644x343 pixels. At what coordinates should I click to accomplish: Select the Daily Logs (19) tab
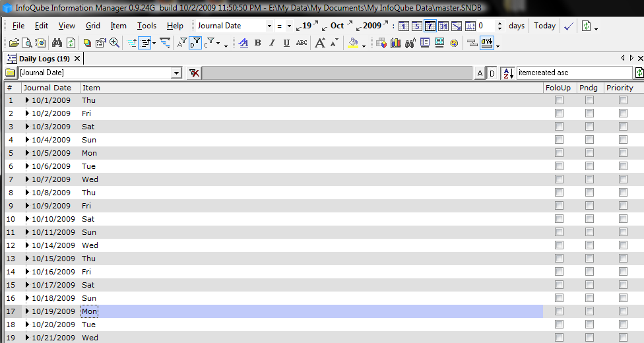click(44, 59)
